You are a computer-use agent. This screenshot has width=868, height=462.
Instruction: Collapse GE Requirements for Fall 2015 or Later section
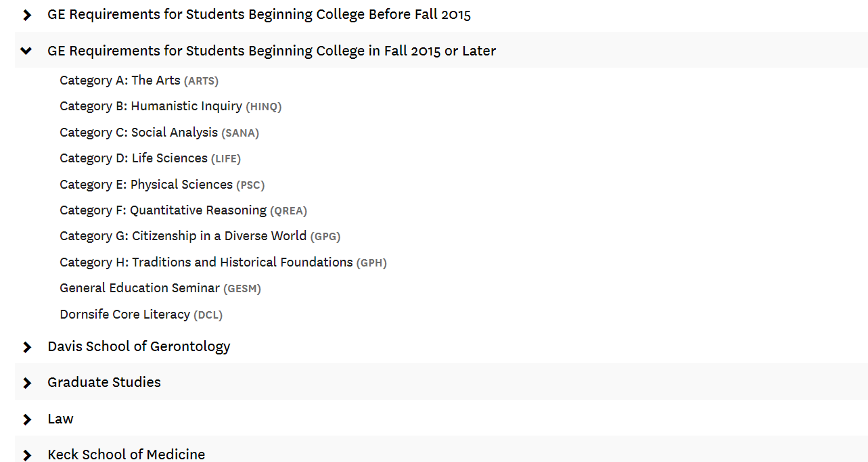pos(271,51)
